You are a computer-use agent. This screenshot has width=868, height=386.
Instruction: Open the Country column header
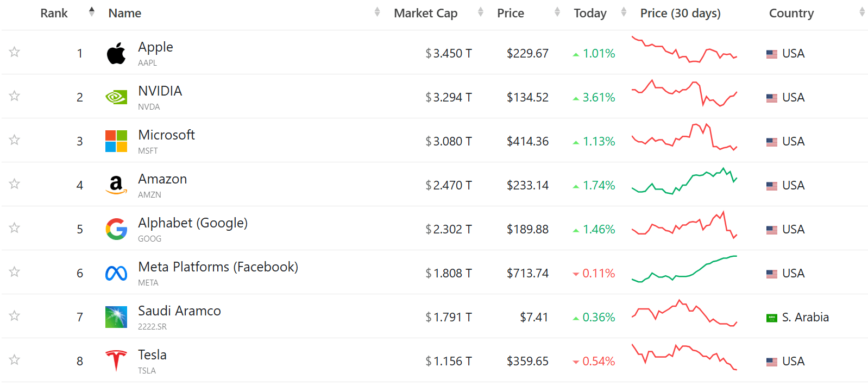[x=791, y=13]
